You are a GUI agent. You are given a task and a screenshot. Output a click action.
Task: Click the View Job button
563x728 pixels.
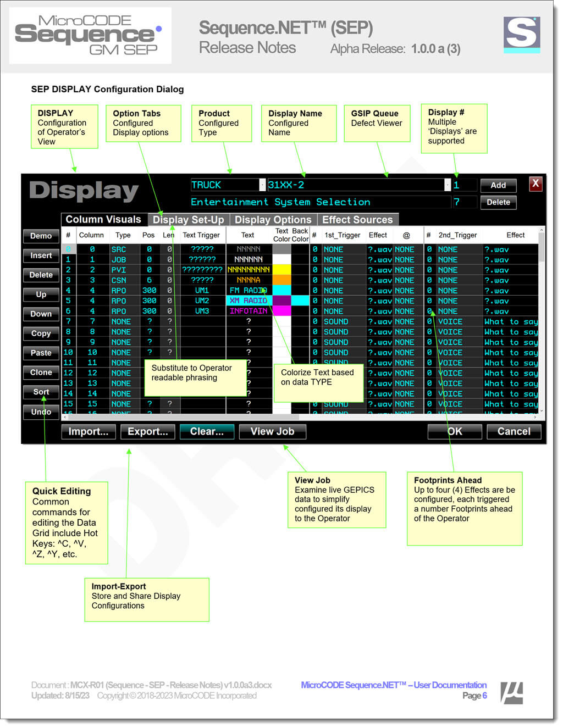click(x=273, y=432)
